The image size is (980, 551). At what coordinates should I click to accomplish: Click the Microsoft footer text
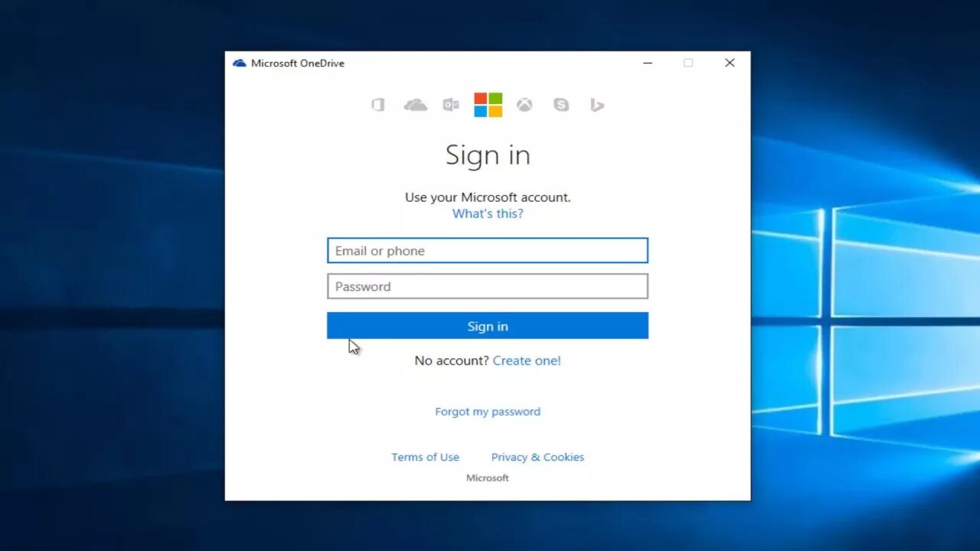(488, 478)
